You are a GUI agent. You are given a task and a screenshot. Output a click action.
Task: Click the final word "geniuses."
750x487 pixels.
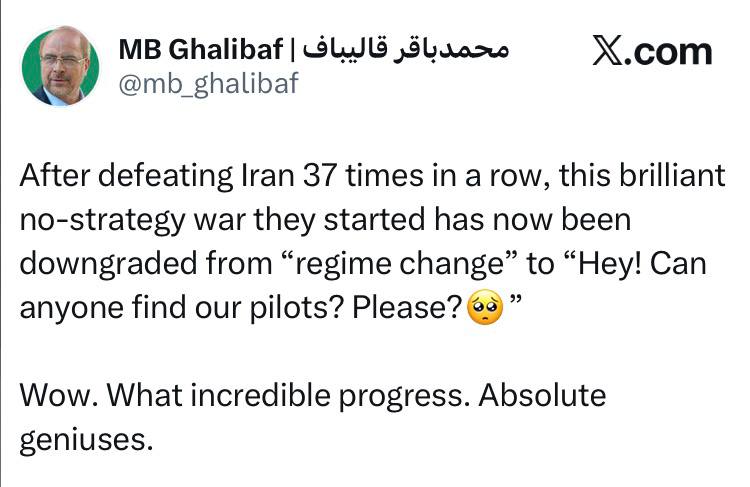pos(86,440)
